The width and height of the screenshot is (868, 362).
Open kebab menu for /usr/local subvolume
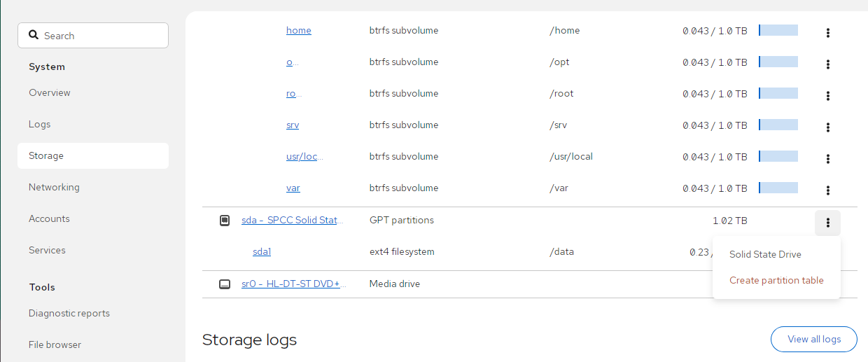(x=827, y=159)
